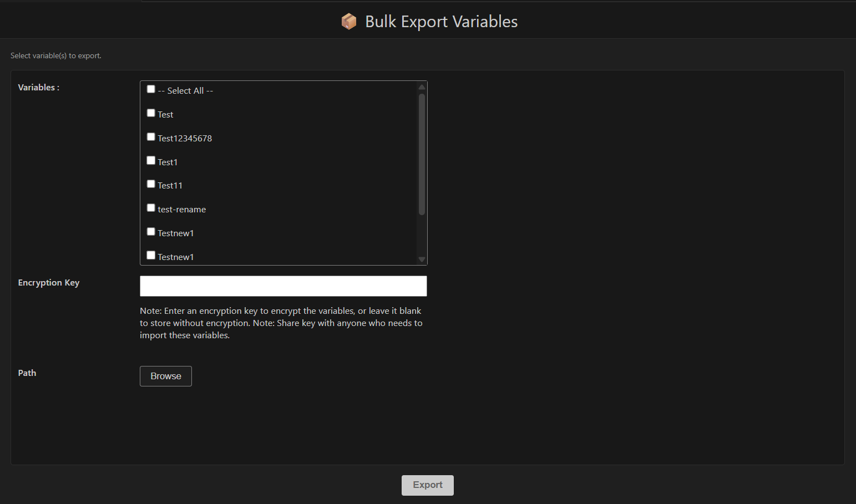Click the Bulk Export Variables heading

pyautogui.click(x=442, y=22)
